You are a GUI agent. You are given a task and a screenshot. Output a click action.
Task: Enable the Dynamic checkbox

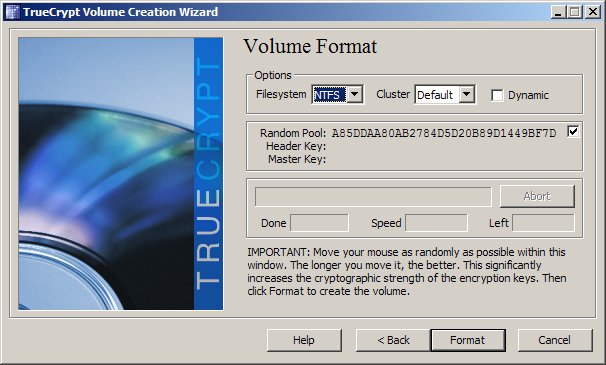click(497, 95)
